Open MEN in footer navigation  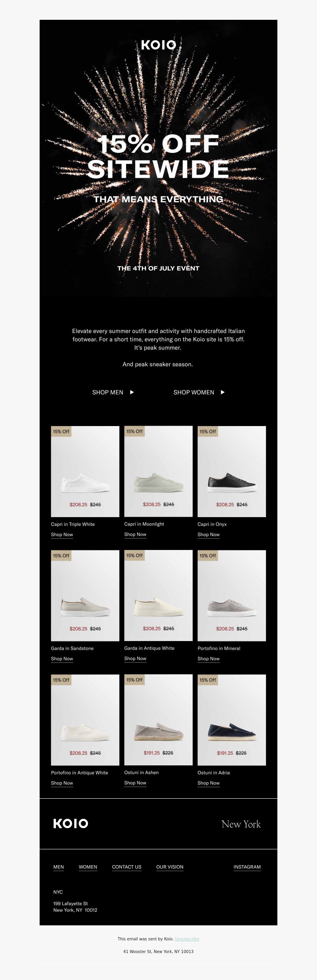(x=59, y=867)
